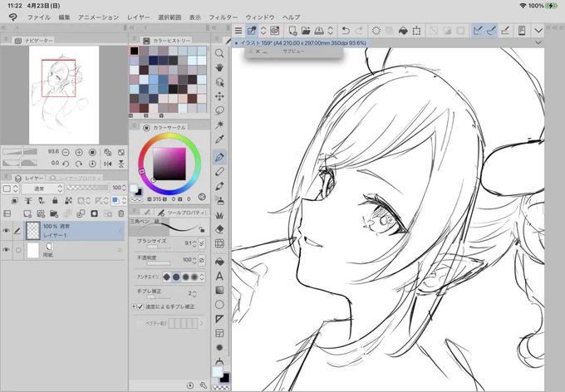Click the black swatch in color history
This screenshot has height=392, width=565.
[x=134, y=51]
